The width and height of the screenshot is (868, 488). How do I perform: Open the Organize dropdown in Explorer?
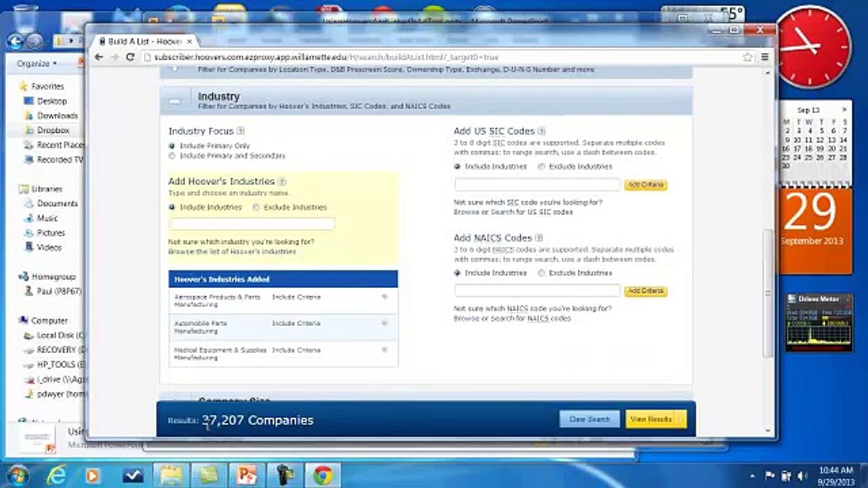(x=37, y=63)
